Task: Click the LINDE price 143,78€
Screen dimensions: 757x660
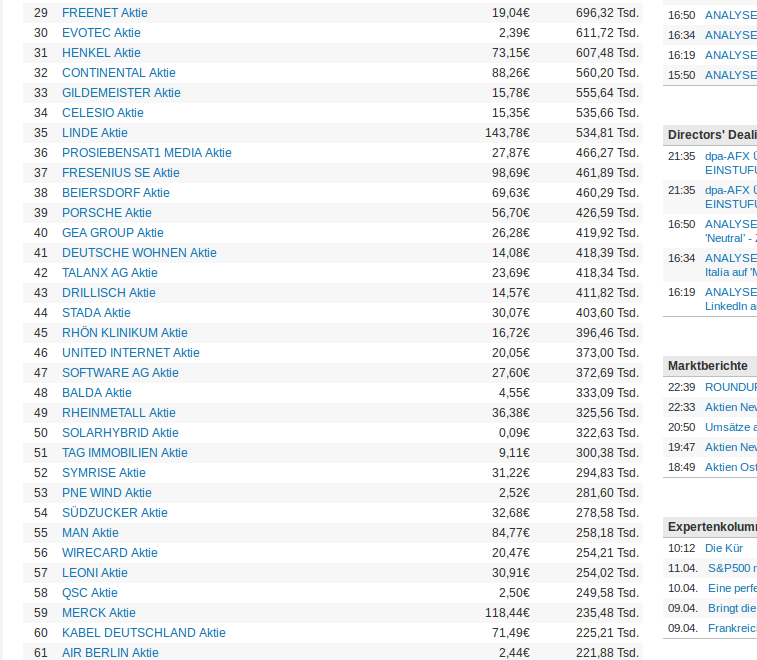Action: pos(507,133)
